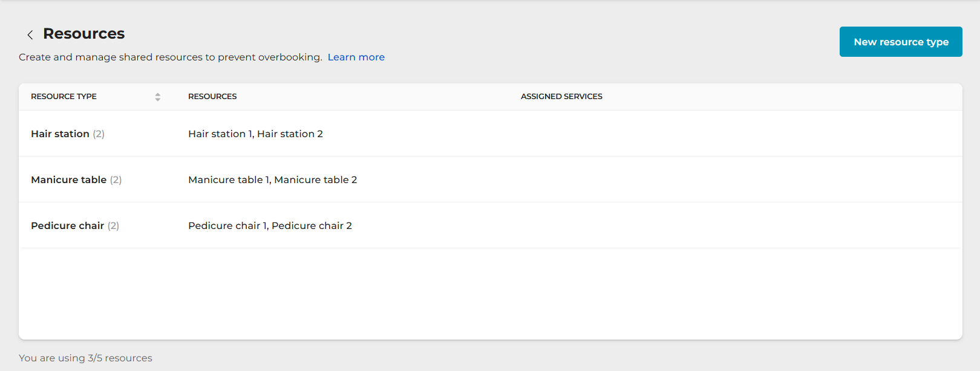
Task: Open the Hair station resource type
Action: click(60, 134)
